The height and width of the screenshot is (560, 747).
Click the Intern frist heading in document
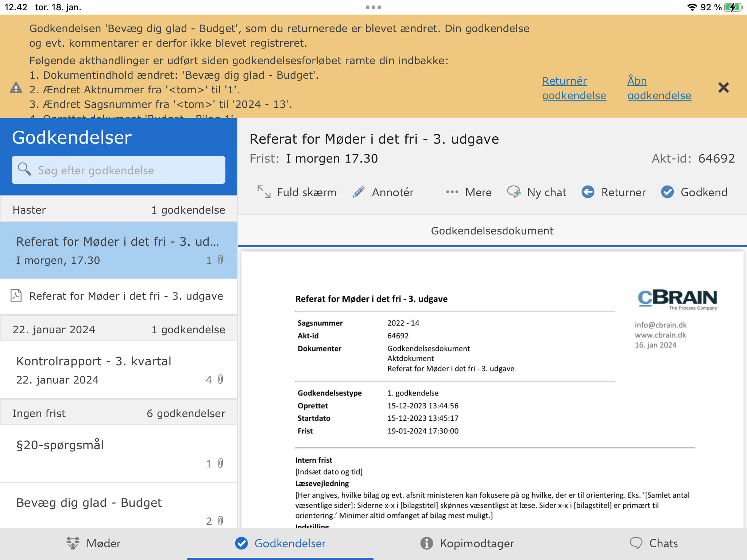coord(314,460)
